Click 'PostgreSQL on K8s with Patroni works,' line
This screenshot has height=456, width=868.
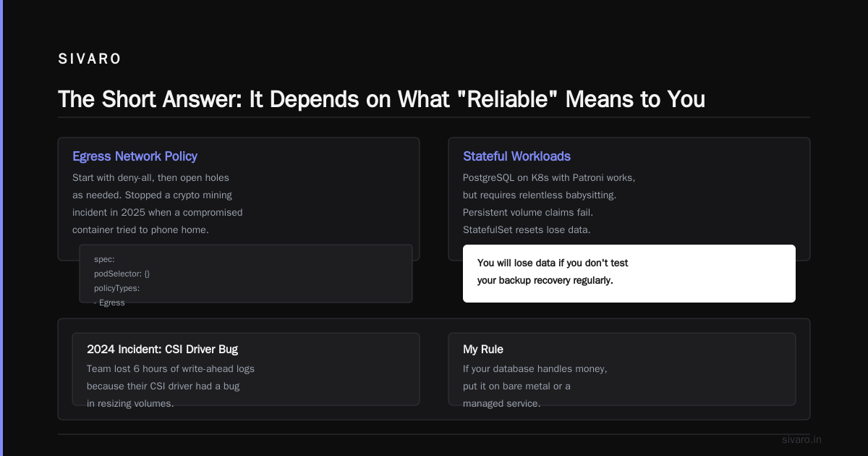(x=549, y=177)
